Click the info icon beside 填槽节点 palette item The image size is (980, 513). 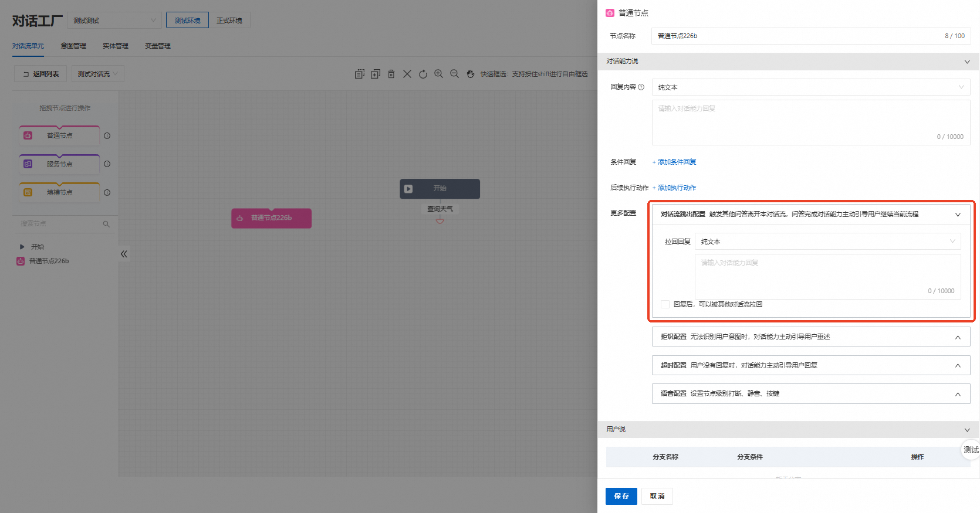pyautogui.click(x=107, y=192)
